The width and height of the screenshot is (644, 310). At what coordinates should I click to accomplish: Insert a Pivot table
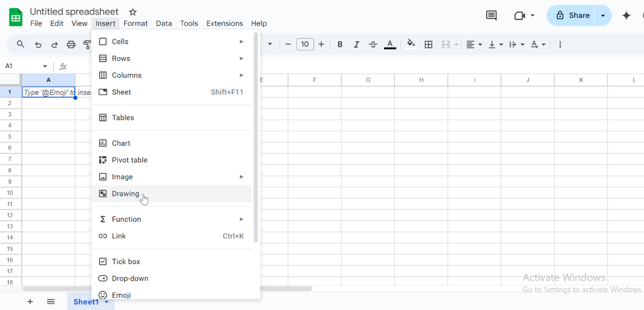[130, 160]
